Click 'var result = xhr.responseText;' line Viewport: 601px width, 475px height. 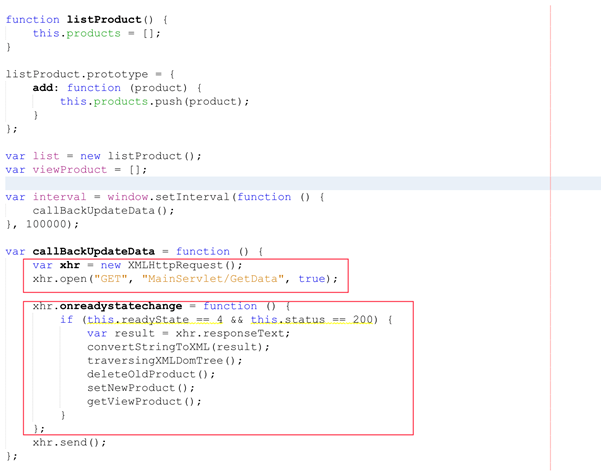(189, 333)
